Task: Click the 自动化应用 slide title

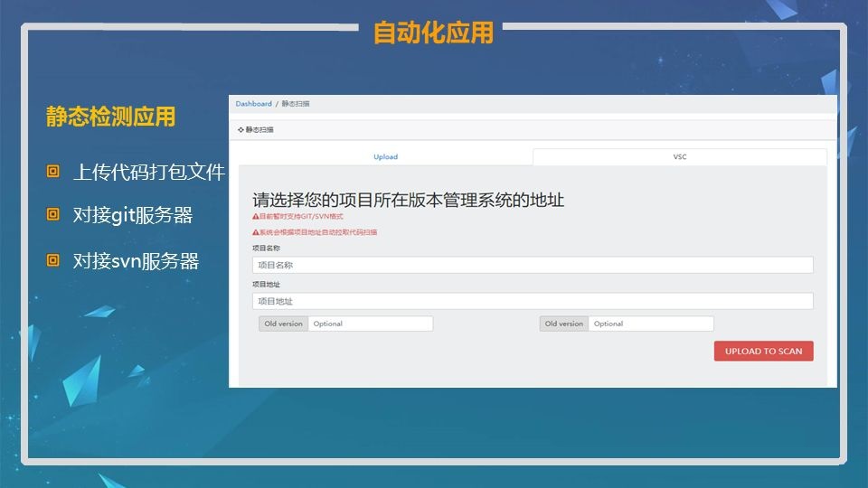Action: pos(433,33)
